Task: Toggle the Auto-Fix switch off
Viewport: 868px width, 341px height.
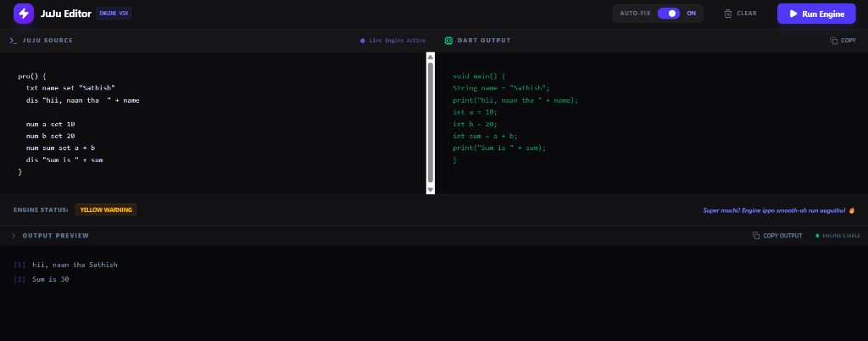Action: tap(669, 14)
